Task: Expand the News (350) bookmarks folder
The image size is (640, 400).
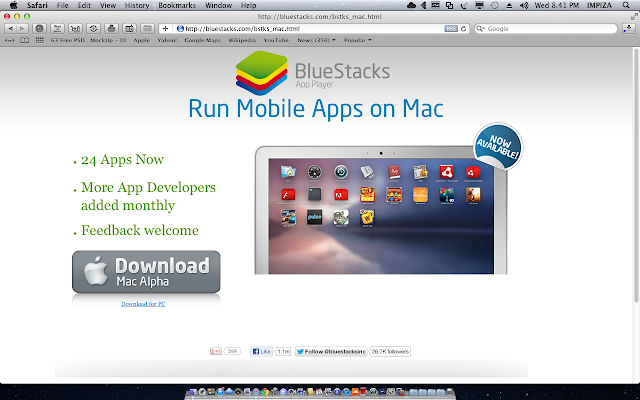Action: (316, 40)
